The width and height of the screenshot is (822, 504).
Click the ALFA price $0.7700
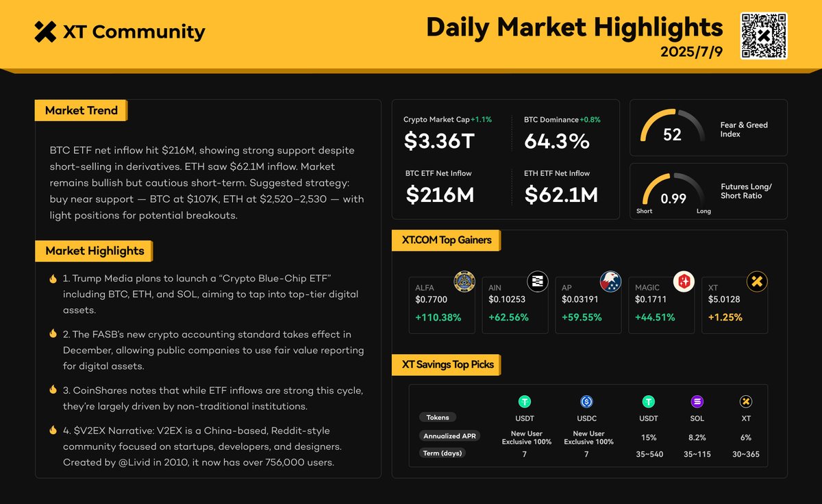click(432, 300)
